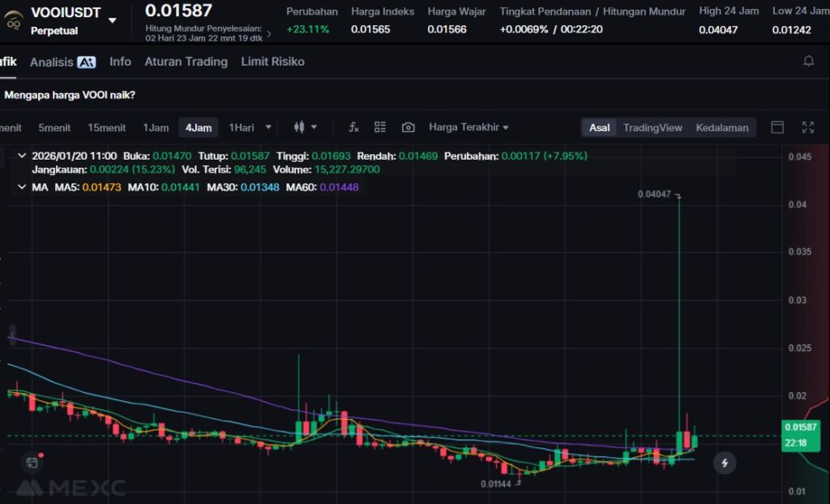
Task: Click the lightning quick-trade button
Action: [x=725, y=463]
